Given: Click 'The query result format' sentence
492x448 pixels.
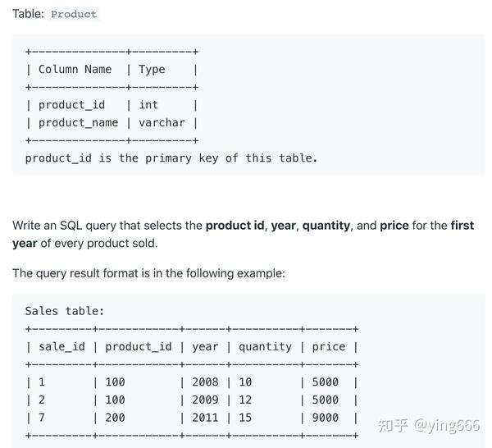Looking at the screenshot, I should point(148,273).
